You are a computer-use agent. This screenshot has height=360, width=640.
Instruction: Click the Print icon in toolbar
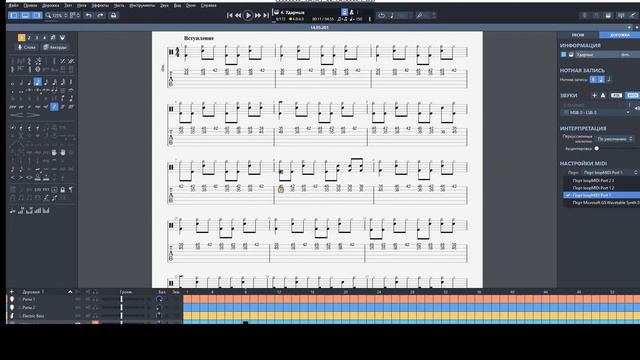click(x=113, y=16)
